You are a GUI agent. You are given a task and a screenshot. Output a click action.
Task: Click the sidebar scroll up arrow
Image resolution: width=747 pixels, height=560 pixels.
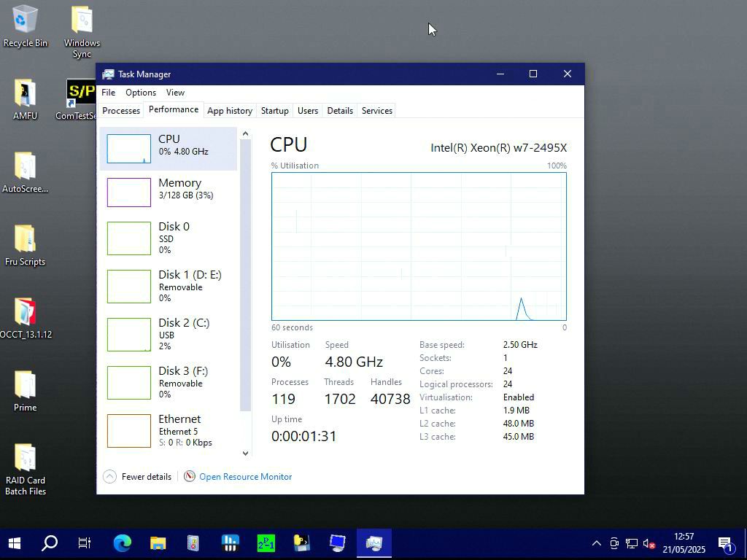coord(245,134)
